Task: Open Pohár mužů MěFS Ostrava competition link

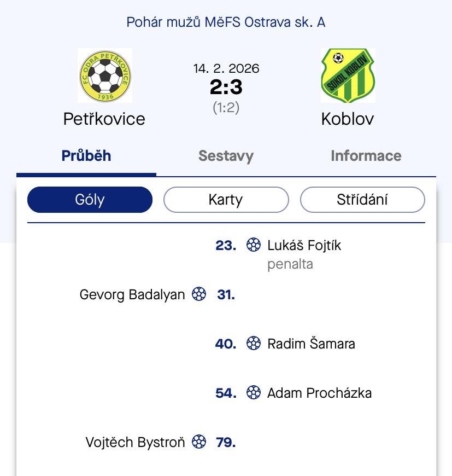Action: tap(226, 22)
